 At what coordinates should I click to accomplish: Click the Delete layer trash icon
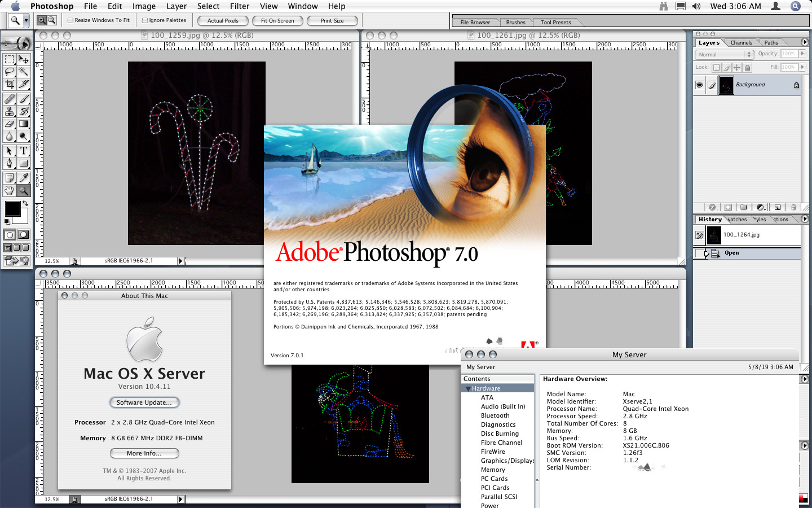coord(793,207)
